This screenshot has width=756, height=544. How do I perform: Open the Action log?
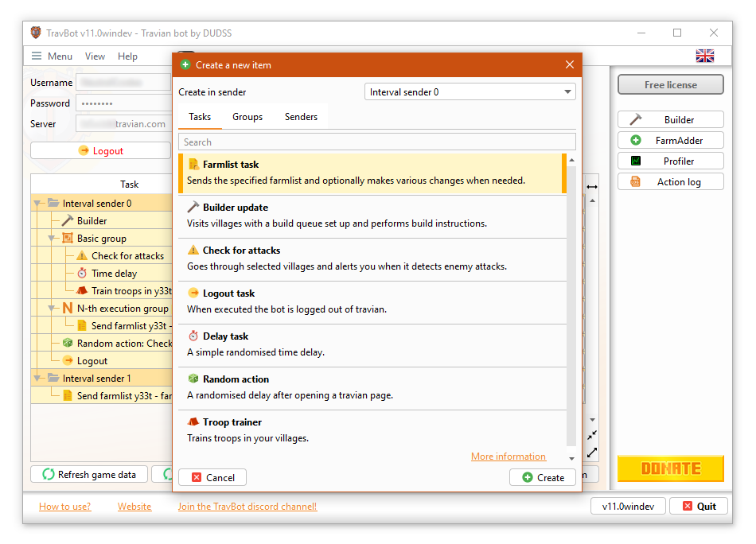(670, 181)
